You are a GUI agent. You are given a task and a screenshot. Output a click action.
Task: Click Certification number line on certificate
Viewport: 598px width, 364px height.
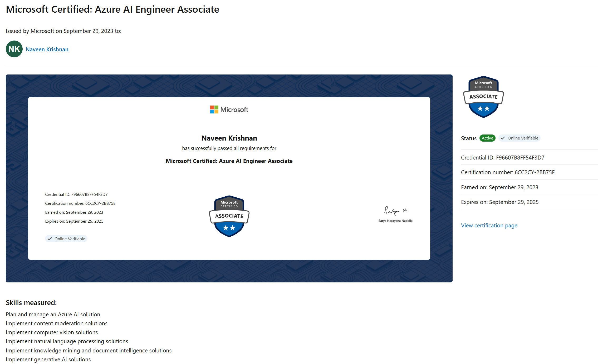80,203
